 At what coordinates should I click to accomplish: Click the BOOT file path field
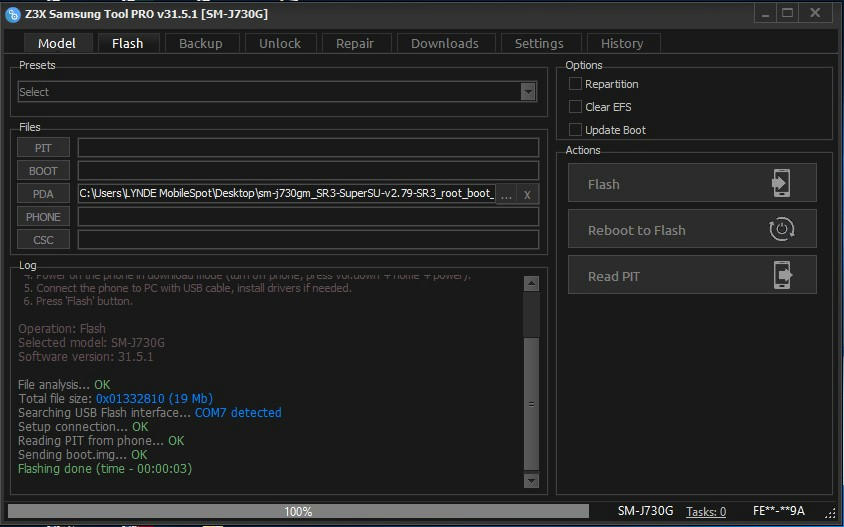pos(308,171)
